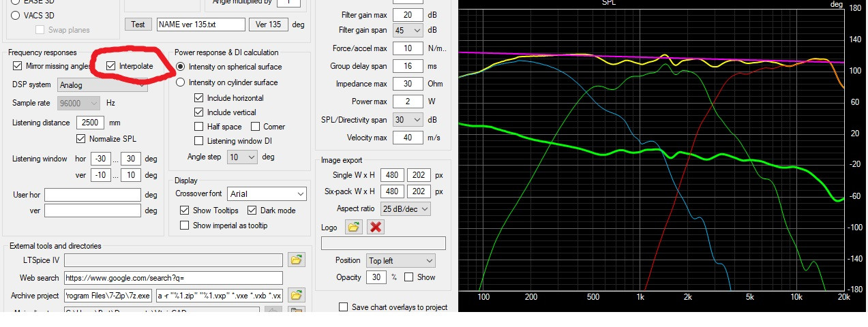Image resolution: width=868 pixels, height=327 pixels.
Task: Open the Filter gain span dropdown
Action: pyautogui.click(x=407, y=31)
